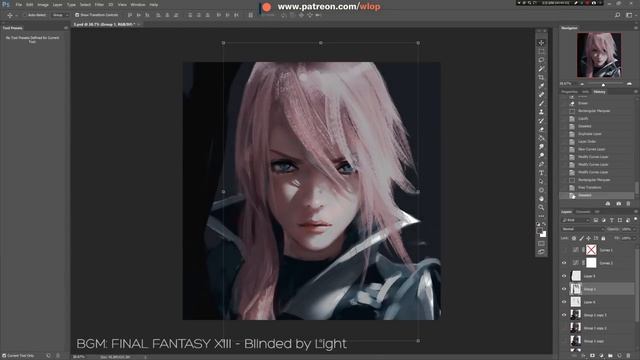Hide the Curves 2 layer
The width and height of the screenshot is (640, 360).
click(x=564, y=263)
